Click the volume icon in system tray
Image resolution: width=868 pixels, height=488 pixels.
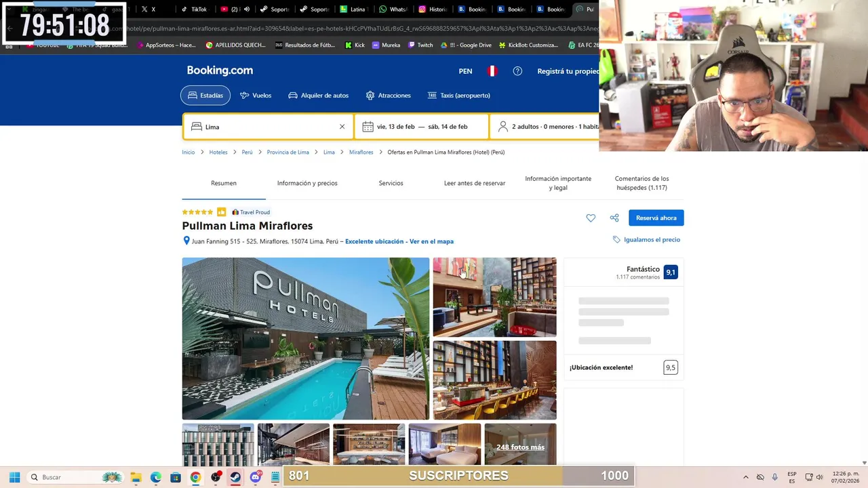[819, 477]
